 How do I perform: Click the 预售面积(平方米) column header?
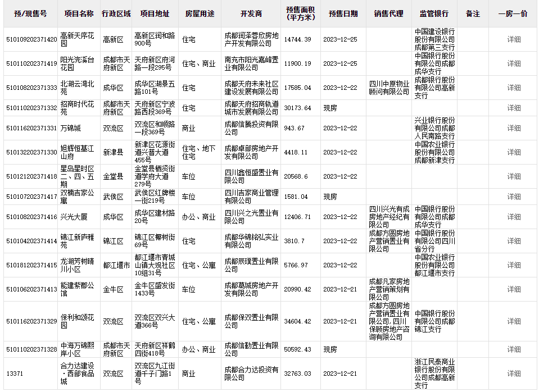point(301,13)
